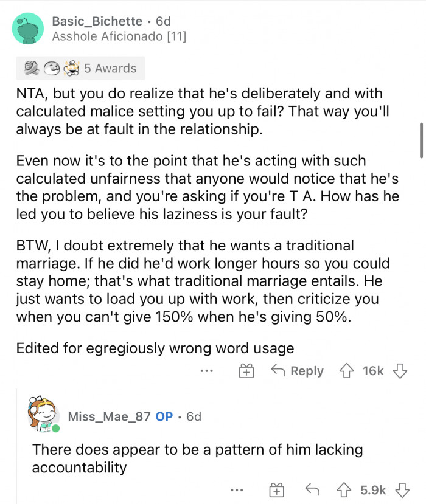The image size is (426, 504).
Task: Click the Seal of Approval award icon
Action: point(52,69)
